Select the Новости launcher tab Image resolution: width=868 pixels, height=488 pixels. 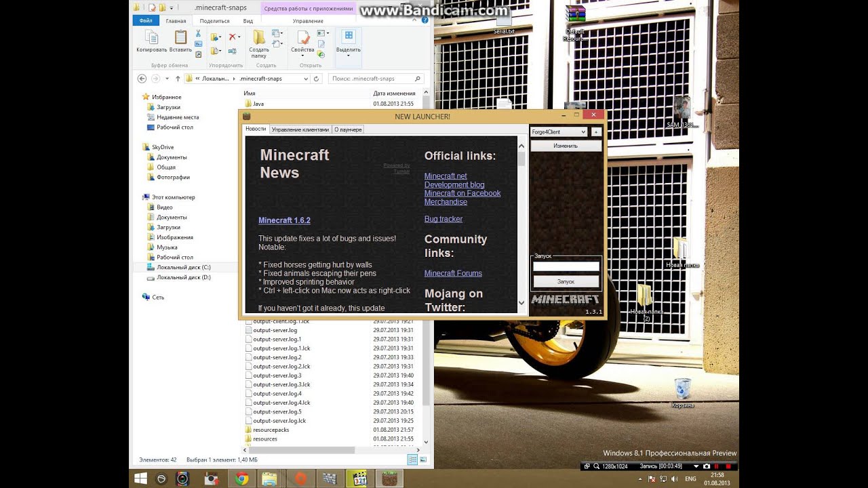click(x=256, y=129)
